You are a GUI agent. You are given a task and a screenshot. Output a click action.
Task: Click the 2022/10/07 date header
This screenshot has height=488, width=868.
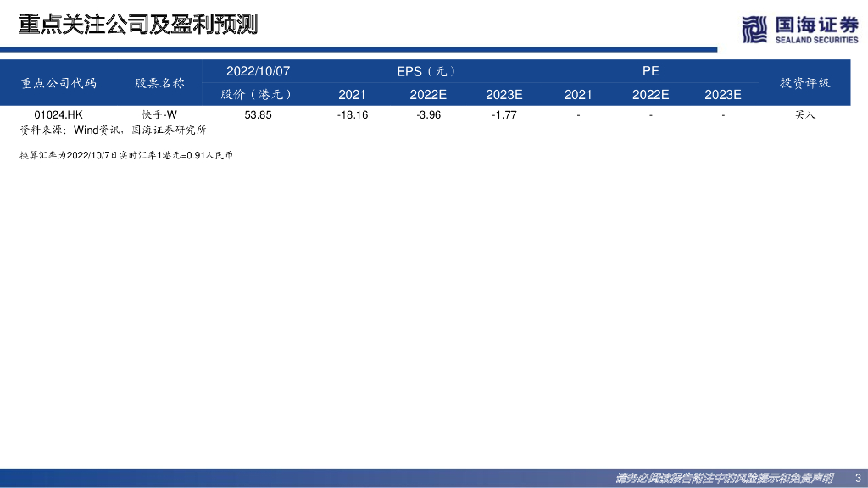(x=258, y=71)
